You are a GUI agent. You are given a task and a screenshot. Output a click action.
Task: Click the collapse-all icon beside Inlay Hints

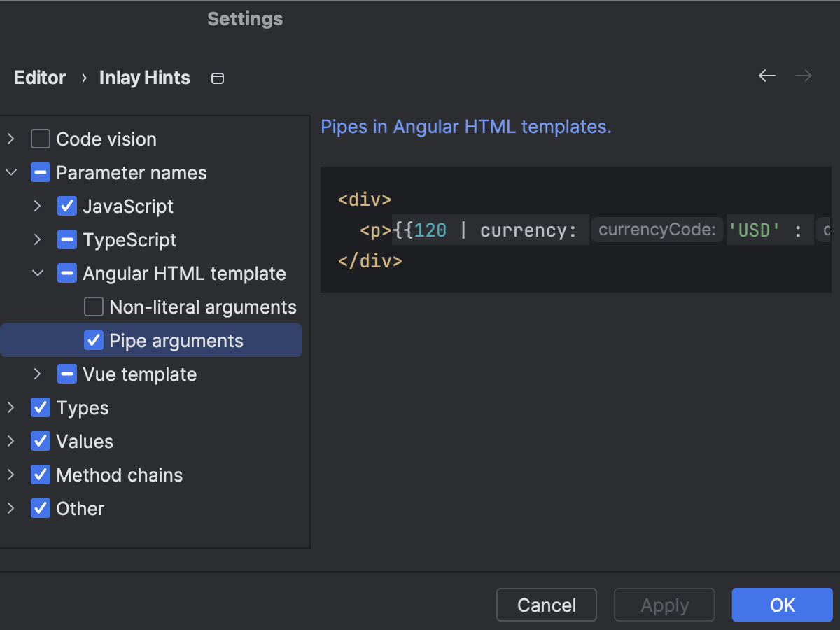tap(217, 78)
